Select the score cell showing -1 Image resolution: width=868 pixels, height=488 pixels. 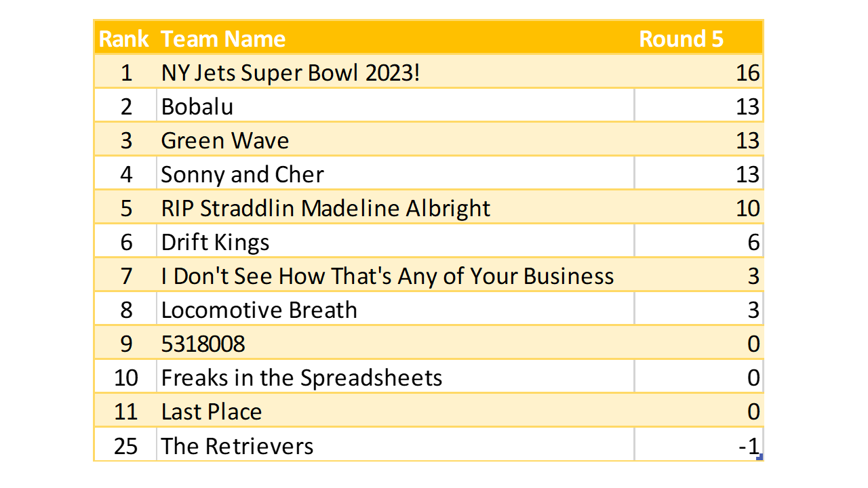[x=749, y=445]
